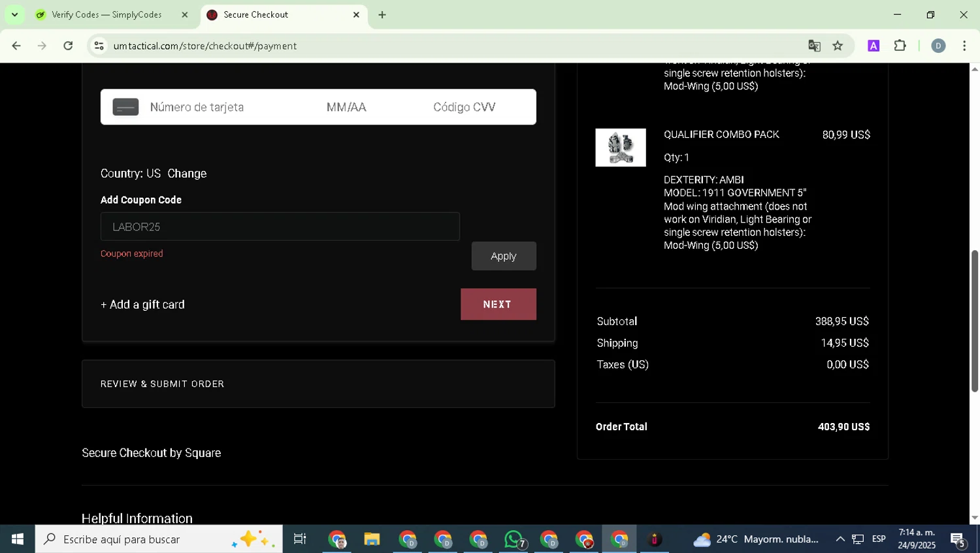
Task: Click the MM/AA expiry field
Action: [x=346, y=107]
